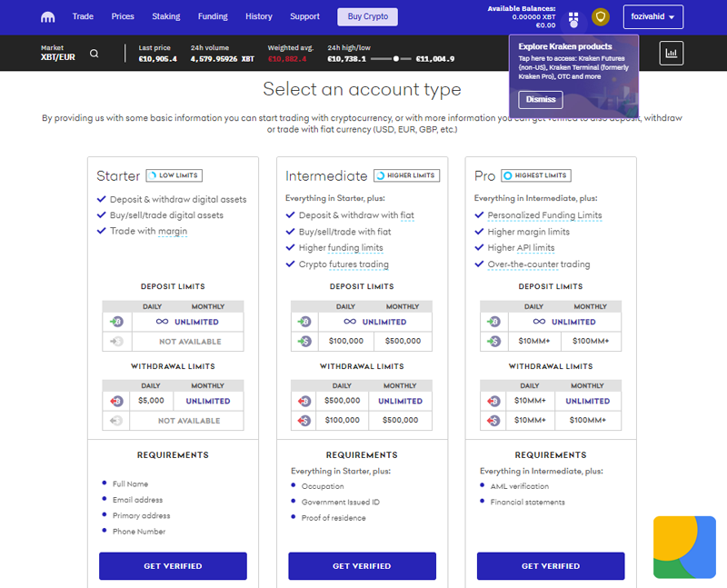Click the Higher Limits badge
Image resolution: width=727 pixels, height=588 pixels.
(406, 175)
